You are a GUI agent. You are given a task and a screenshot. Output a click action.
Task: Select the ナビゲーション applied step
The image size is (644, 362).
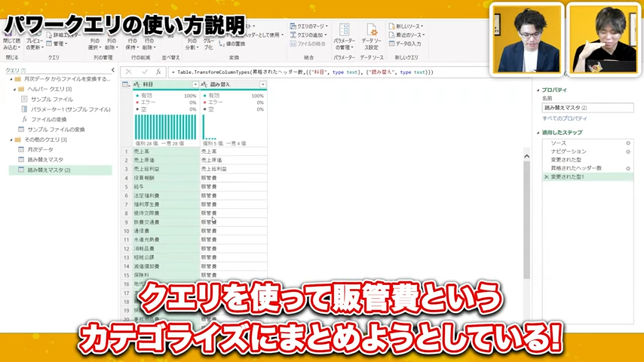point(587,152)
